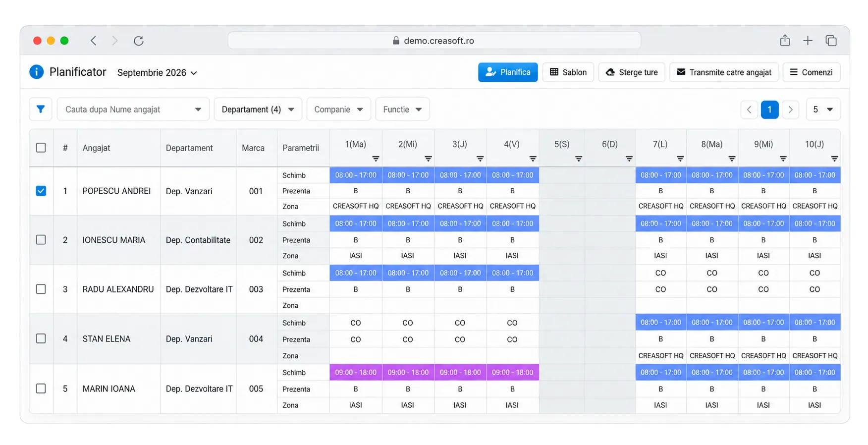Open the rows-per-page dropdown showing 5

[823, 110]
